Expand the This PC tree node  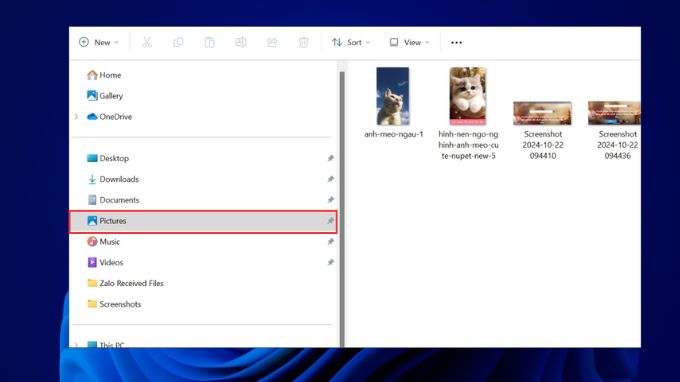pos(76,345)
